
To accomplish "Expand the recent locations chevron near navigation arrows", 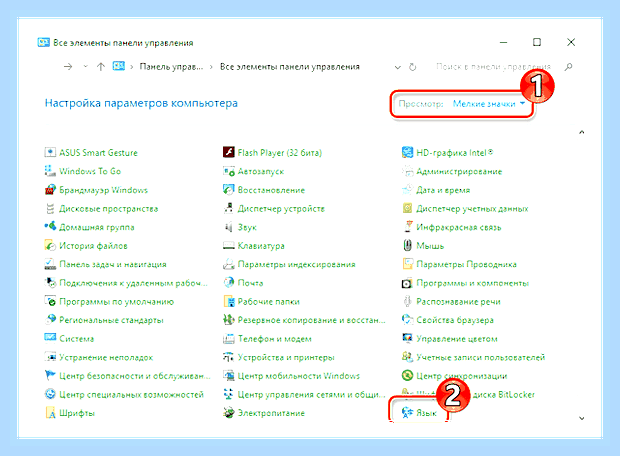I will [x=85, y=66].
